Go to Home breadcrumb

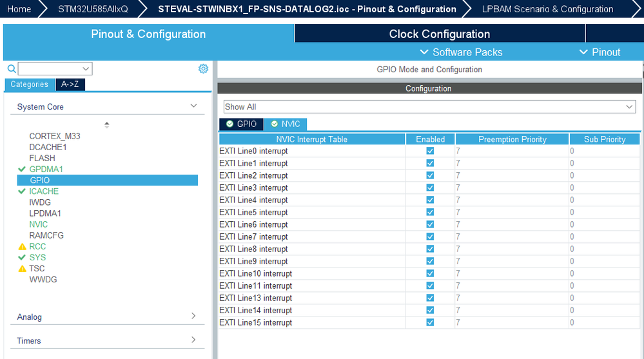pos(19,9)
